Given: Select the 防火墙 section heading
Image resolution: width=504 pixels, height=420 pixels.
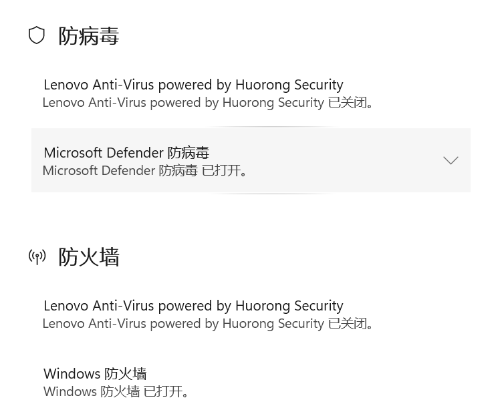Looking at the screenshot, I should [89, 256].
